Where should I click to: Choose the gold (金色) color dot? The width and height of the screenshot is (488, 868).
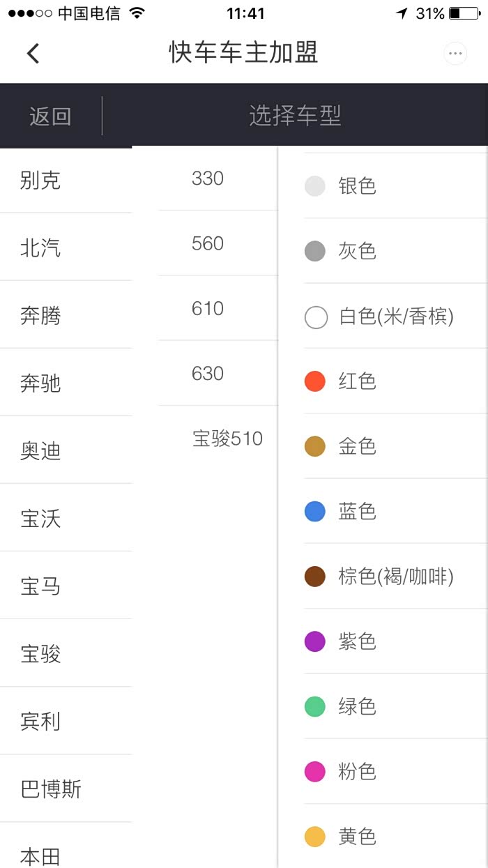coord(315,446)
